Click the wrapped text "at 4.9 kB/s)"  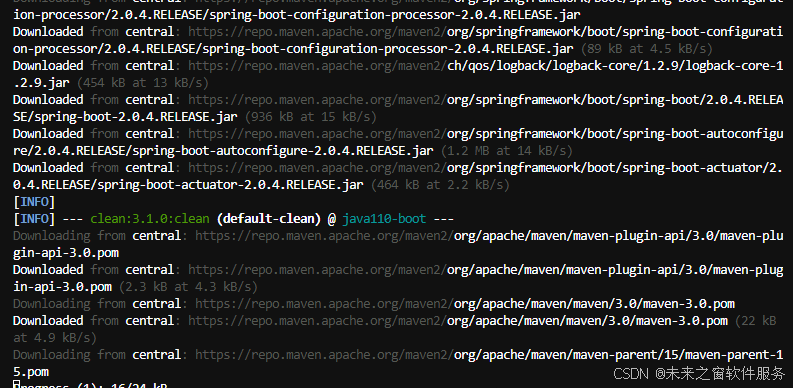click(x=55, y=337)
